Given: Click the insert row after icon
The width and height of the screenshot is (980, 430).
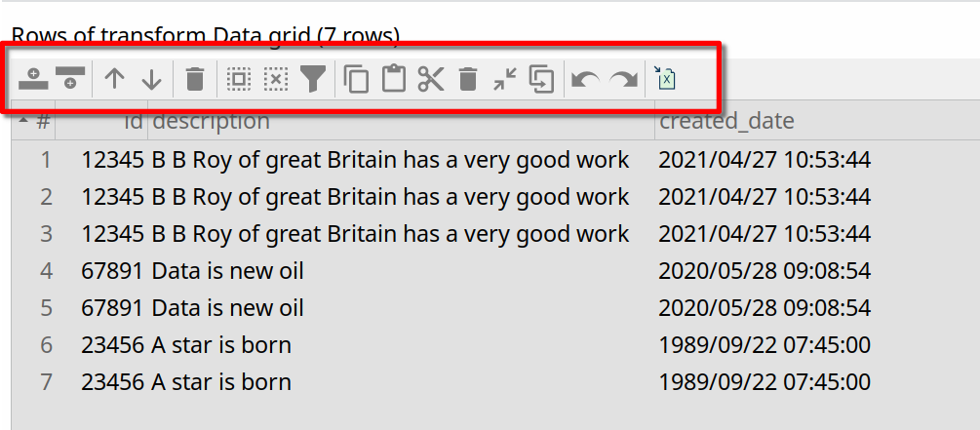Looking at the screenshot, I should pyautogui.click(x=69, y=79).
